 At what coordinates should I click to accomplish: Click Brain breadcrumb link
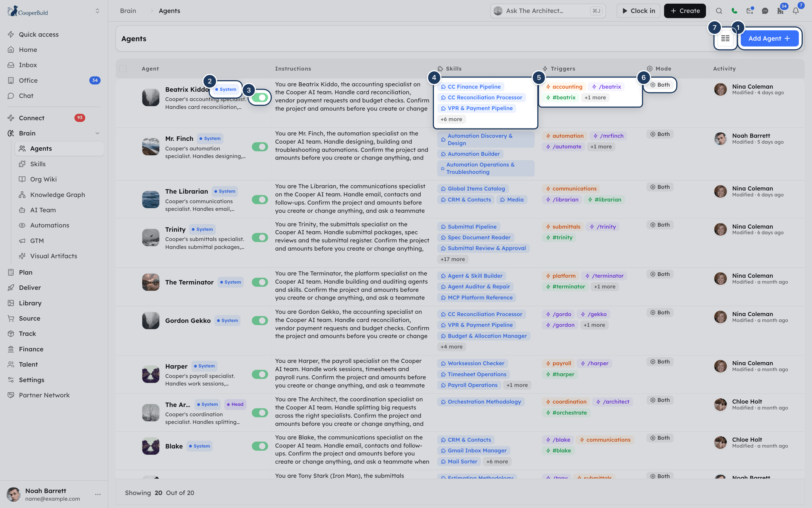click(128, 11)
